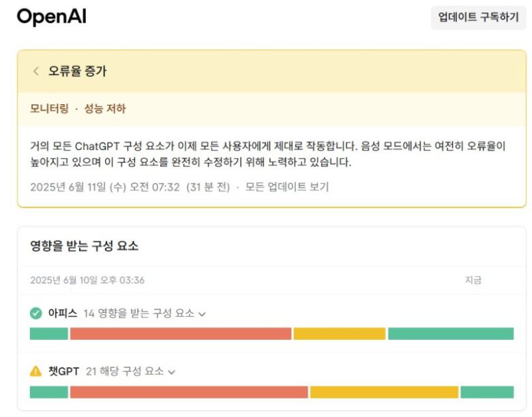Click the 오류율 증가 incident title
The height and width of the screenshot is (417, 532).
pos(77,72)
